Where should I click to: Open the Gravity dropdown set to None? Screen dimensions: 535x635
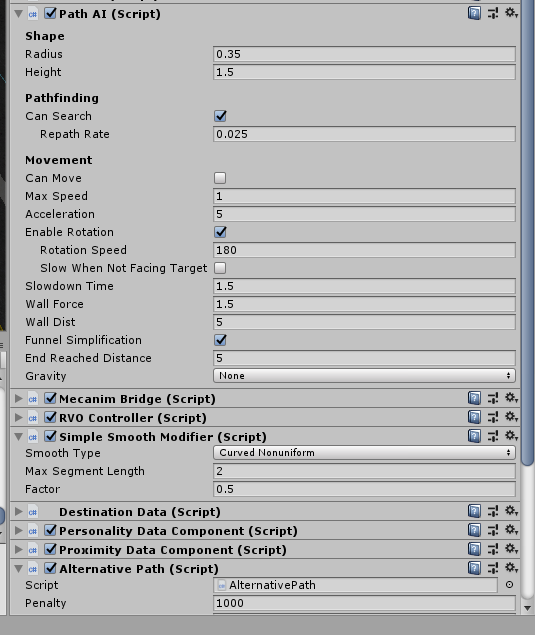point(364,376)
